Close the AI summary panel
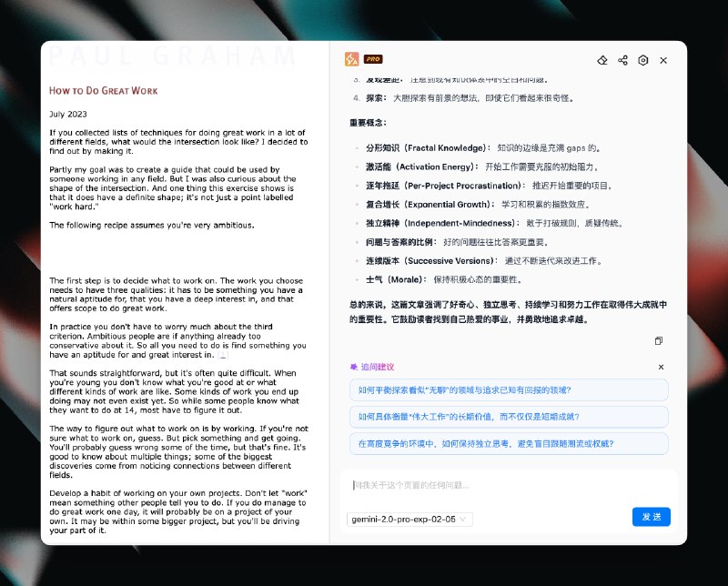 point(663,60)
